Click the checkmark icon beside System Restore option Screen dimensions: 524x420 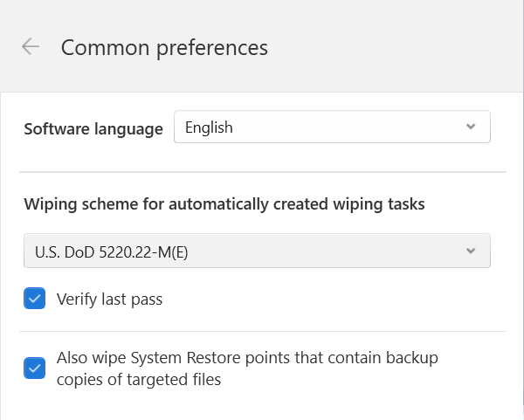pos(34,368)
